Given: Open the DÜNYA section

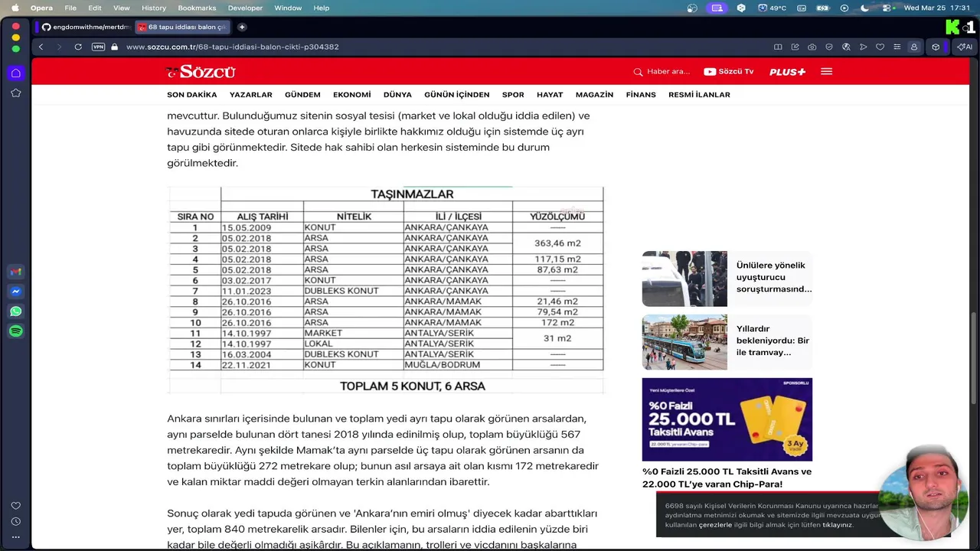Looking at the screenshot, I should 397,95.
